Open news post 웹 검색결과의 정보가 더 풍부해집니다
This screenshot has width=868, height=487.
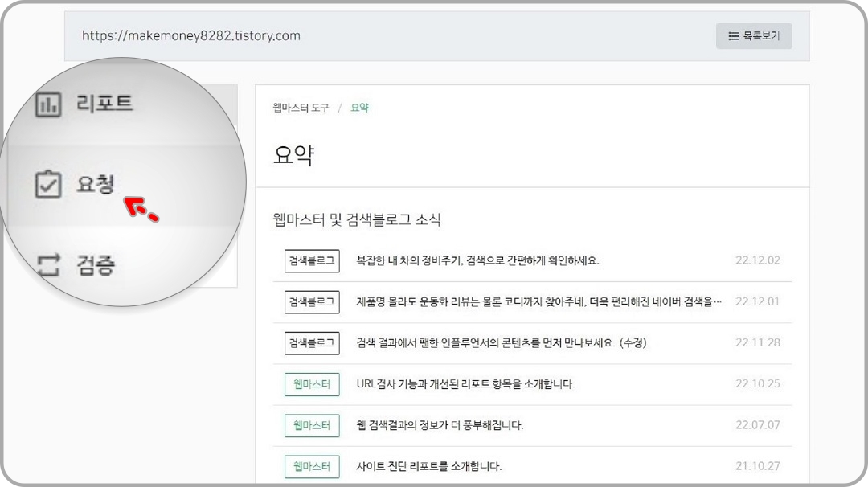440,425
